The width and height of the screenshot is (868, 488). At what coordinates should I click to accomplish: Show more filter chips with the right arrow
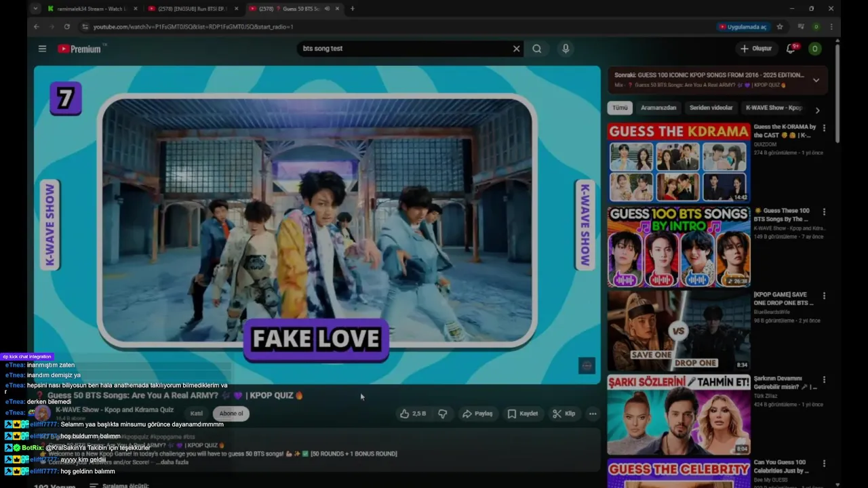click(817, 110)
